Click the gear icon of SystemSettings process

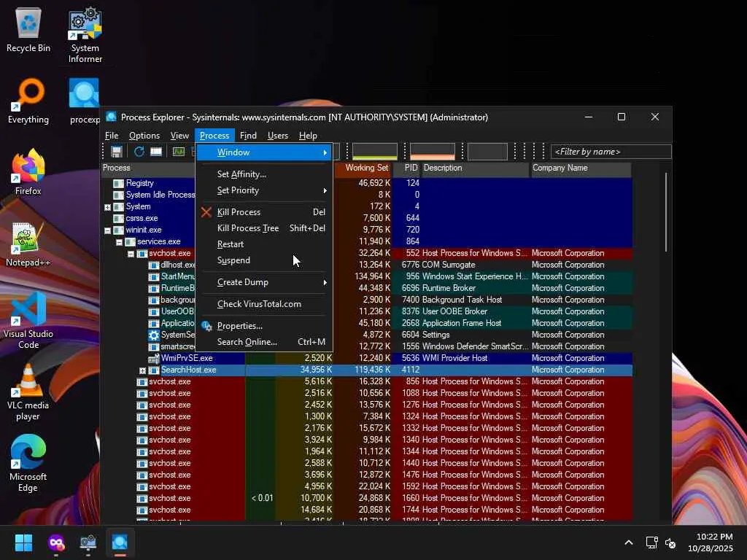click(x=153, y=335)
